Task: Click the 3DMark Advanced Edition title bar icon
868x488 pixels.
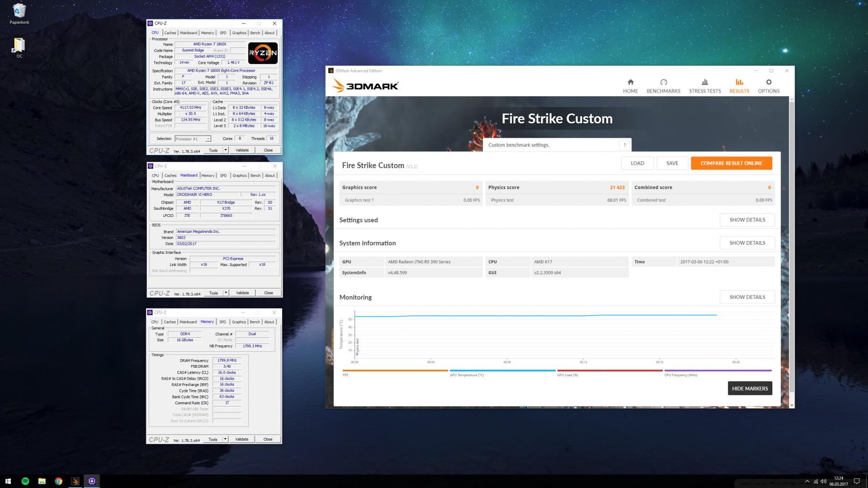Action: tap(331, 71)
